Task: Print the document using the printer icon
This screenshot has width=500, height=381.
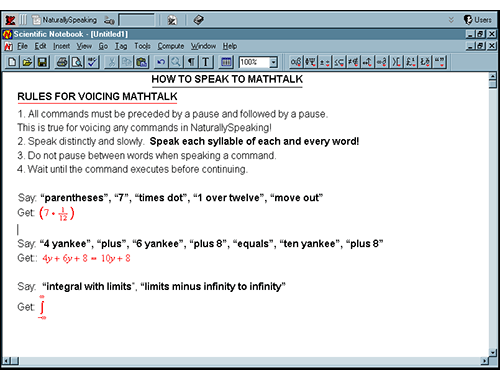Action: [x=62, y=62]
